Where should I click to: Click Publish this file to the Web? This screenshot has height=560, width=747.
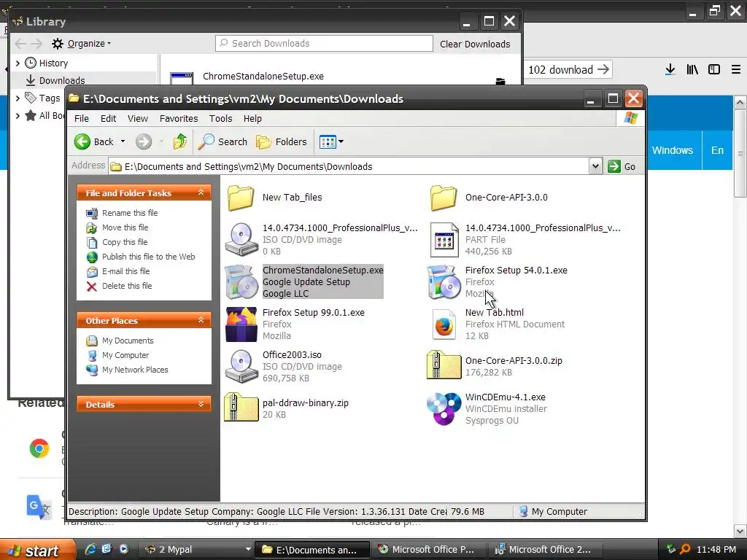tap(148, 257)
